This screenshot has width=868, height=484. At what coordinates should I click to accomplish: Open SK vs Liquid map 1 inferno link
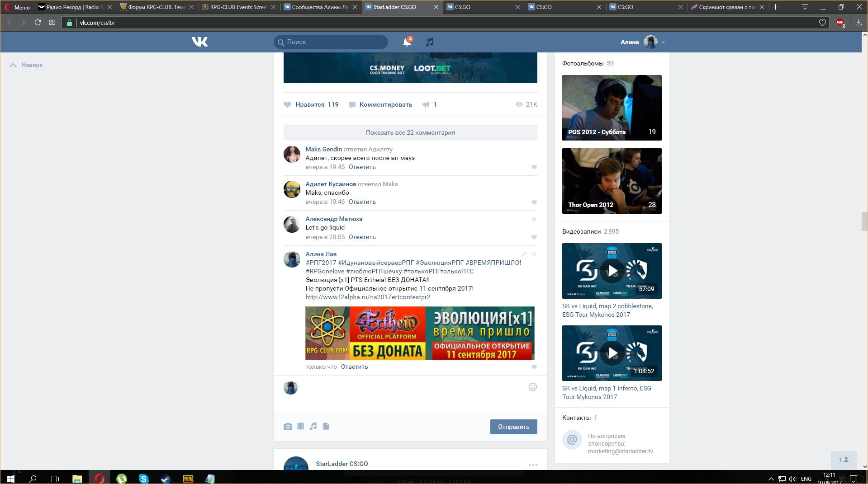[x=607, y=392]
